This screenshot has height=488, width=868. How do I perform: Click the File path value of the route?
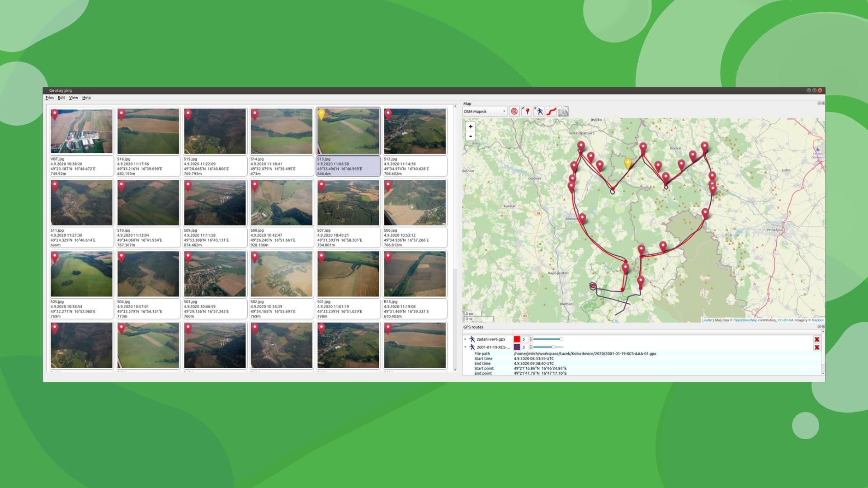[585, 354]
